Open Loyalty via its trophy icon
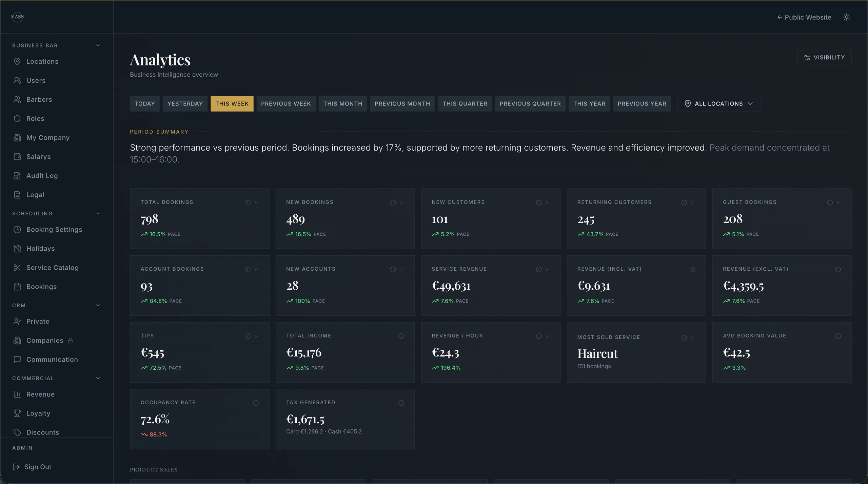This screenshot has height=484, width=868. [x=17, y=413]
